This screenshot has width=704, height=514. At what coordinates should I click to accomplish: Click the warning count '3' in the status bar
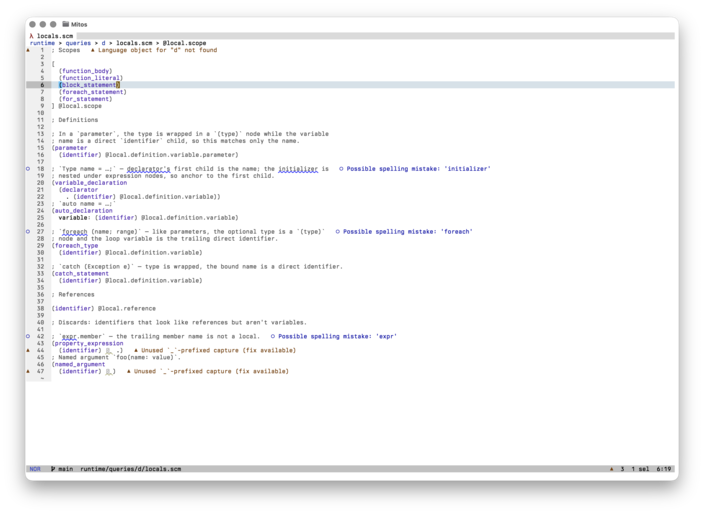click(622, 469)
